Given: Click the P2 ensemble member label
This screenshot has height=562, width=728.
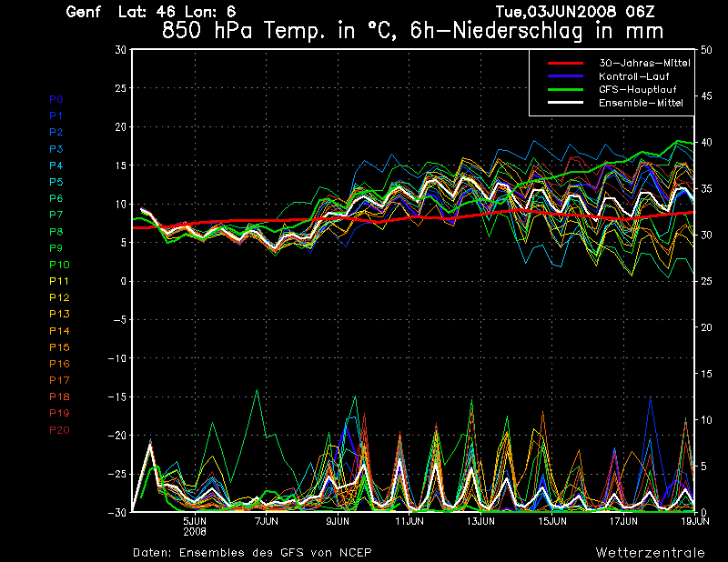Looking at the screenshot, I should (x=56, y=132).
